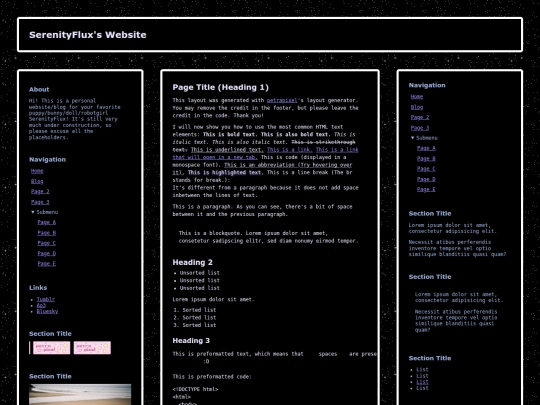Click the "This is a link." hyperlink

coord(290,149)
